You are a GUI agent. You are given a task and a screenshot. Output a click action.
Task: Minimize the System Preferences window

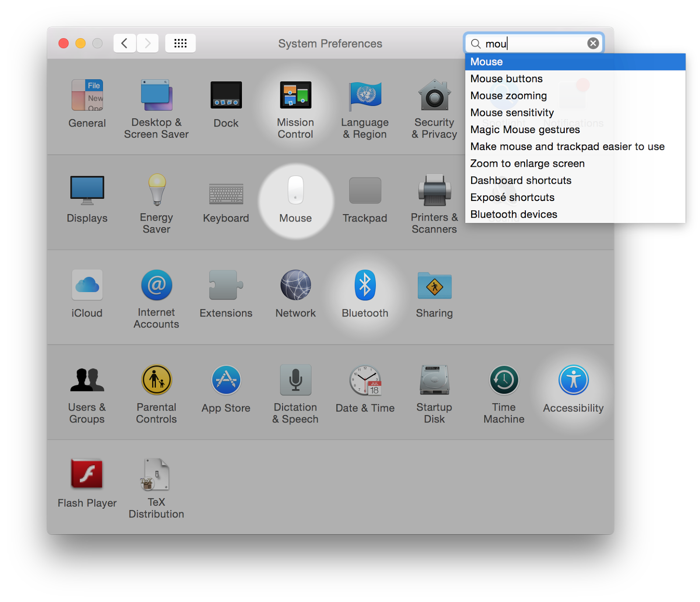80,43
